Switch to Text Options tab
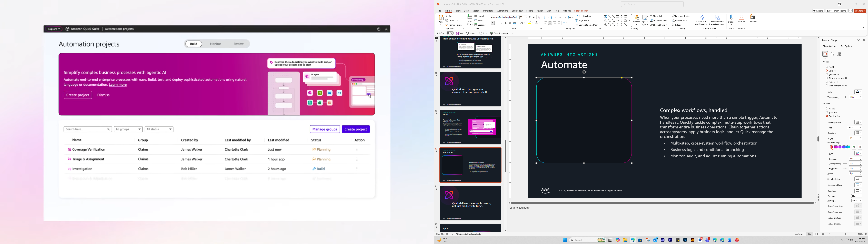 pos(846,46)
